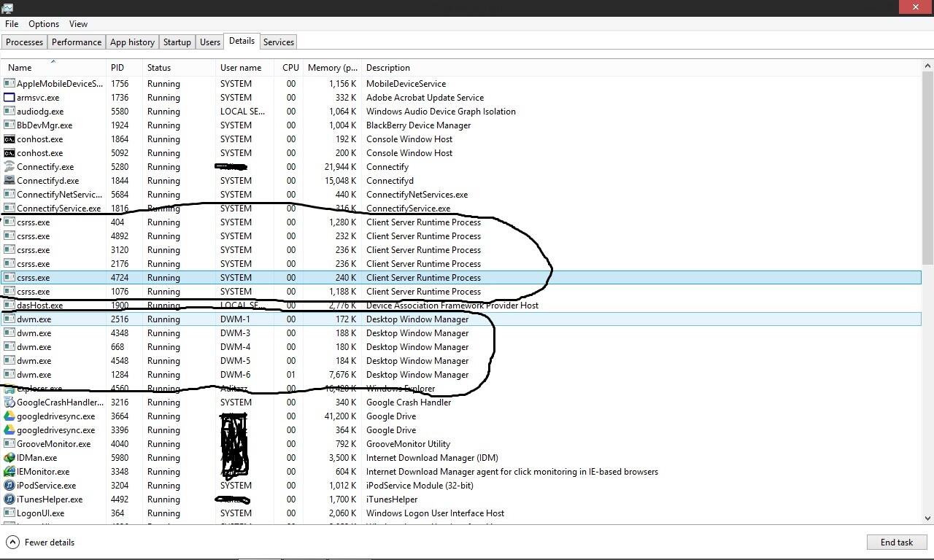Click the Explorer.exe folder icon
This screenshot has height=560, width=934.
pos(9,389)
